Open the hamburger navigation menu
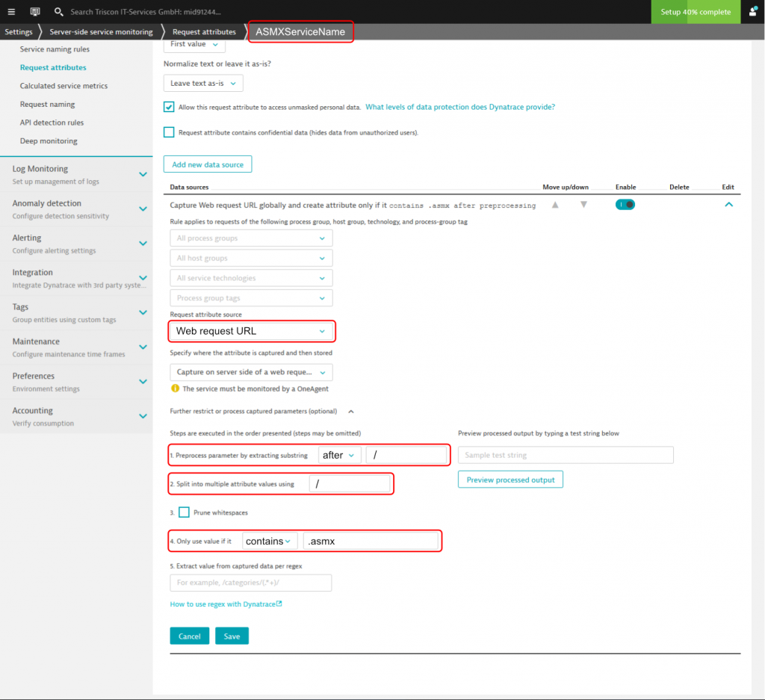Viewport: 765px width, 700px height. click(x=10, y=11)
